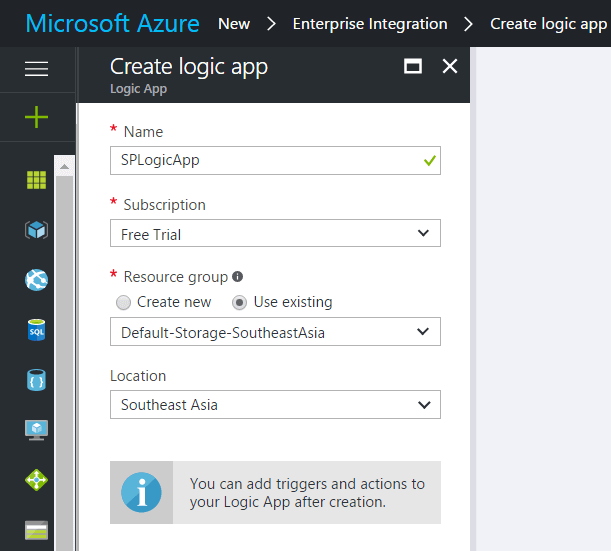Click the info icon beside Resource group
This screenshot has height=551, width=611.
click(x=237, y=277)
